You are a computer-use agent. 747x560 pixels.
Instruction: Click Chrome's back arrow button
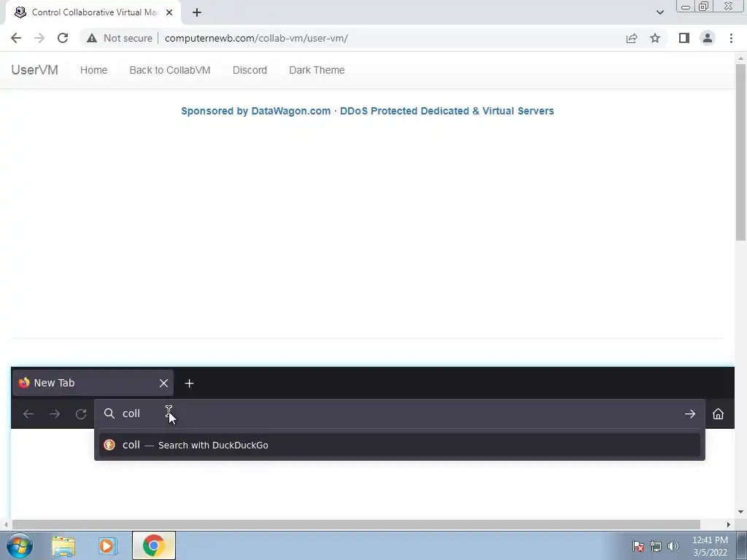pyautogui.click(x=16, y=38)
